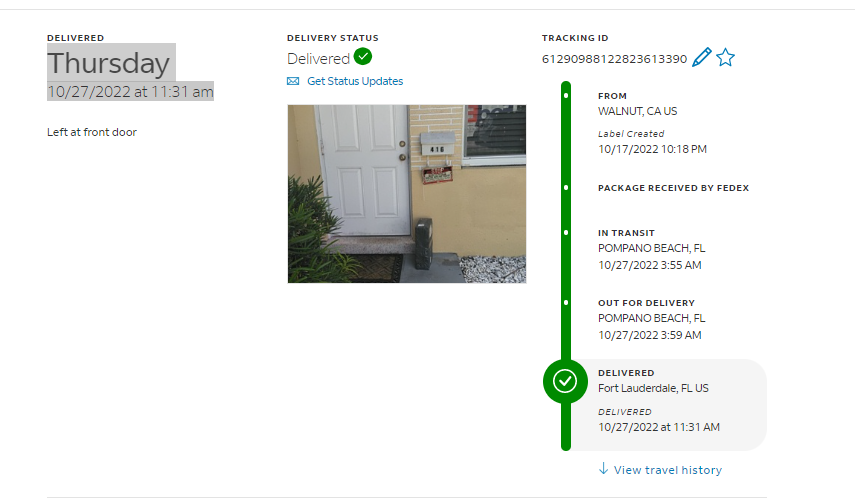The image size is (855, 504).
Task: Click the In Transit timeline dot
Action: pos(566,232)
